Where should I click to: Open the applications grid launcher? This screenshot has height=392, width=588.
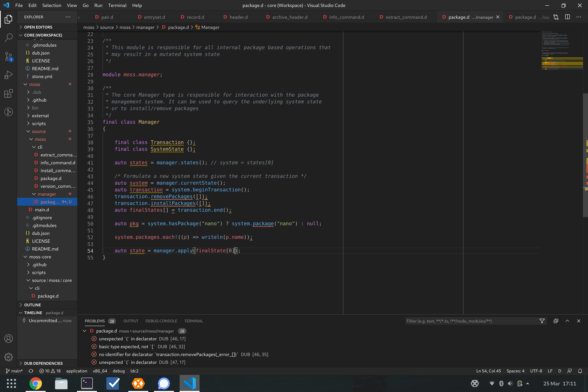[11, 383]
